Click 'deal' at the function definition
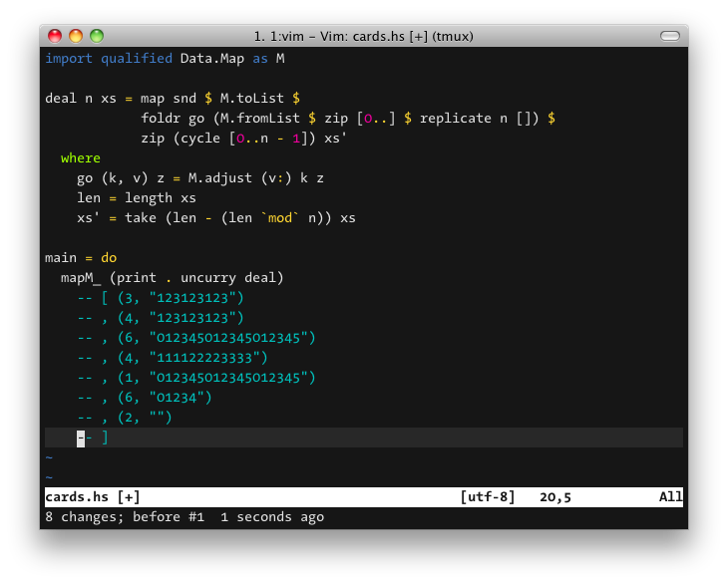 click(61, 99)
